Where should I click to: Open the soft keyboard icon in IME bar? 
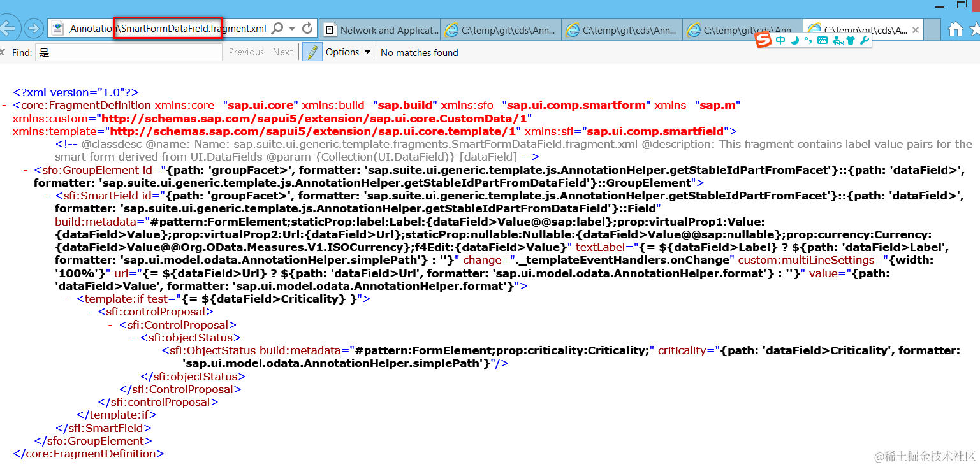[823, 41]
